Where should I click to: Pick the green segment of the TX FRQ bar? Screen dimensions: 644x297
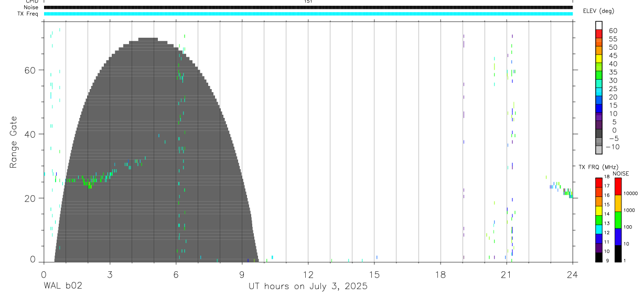point(599,220)
